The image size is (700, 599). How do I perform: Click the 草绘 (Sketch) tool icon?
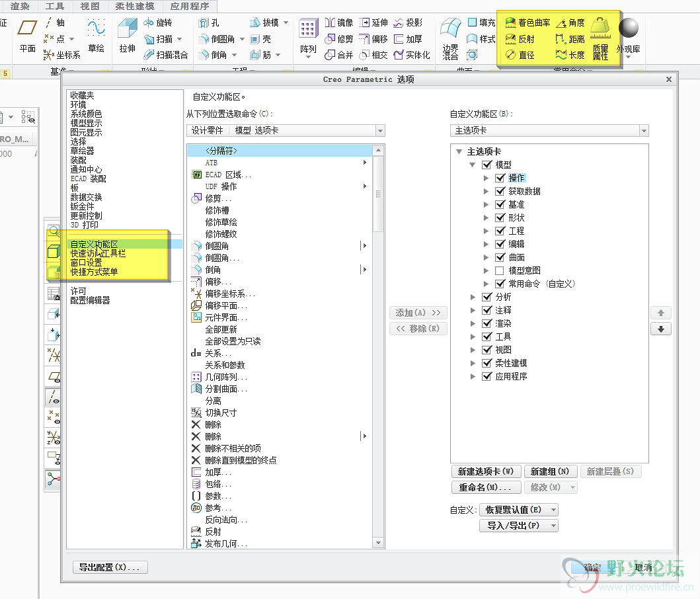pyautogui.click(x=96, y=36)
